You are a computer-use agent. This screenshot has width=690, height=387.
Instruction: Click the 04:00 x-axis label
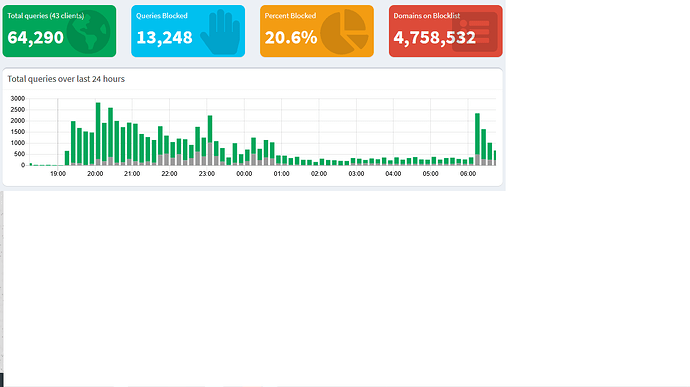pos(393,174)
